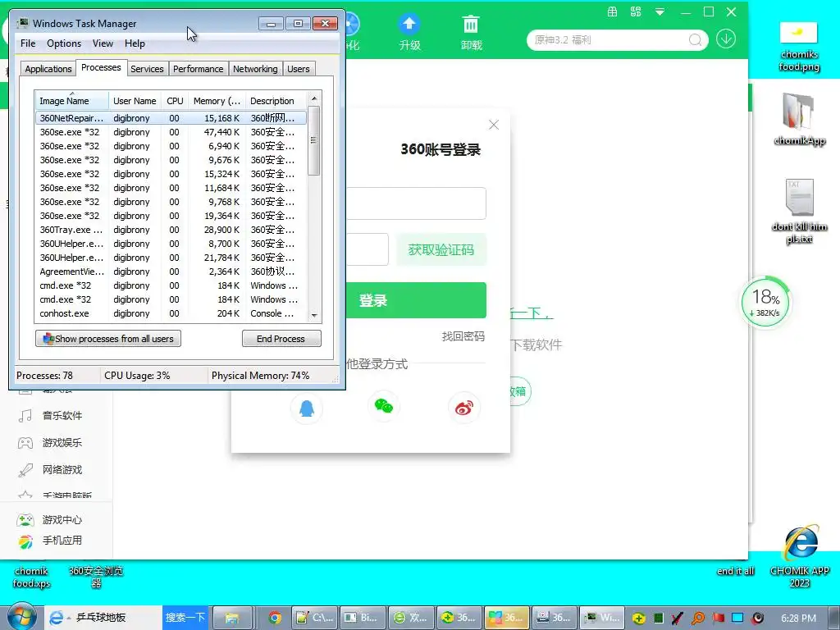The width and height of the screenshot is (840, 630).
Task: Sort by CPU column header
Action: [175, 101]
